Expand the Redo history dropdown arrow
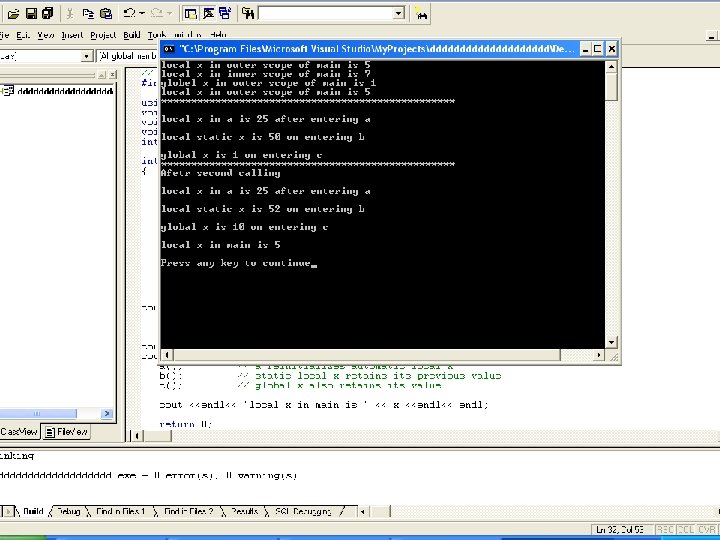 point(169,14)
